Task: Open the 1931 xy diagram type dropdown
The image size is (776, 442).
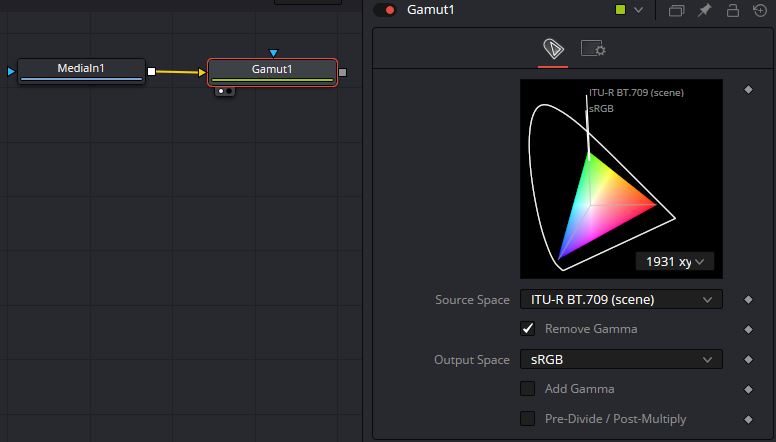Action: [x=675, y=261]
